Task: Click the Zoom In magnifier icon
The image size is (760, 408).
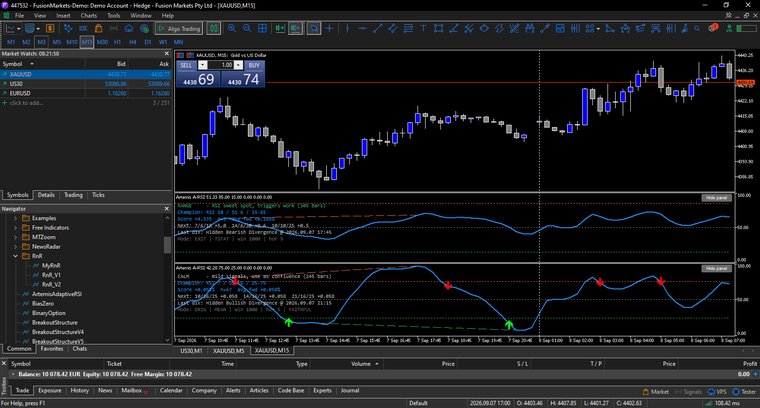Action: [232, 29]
